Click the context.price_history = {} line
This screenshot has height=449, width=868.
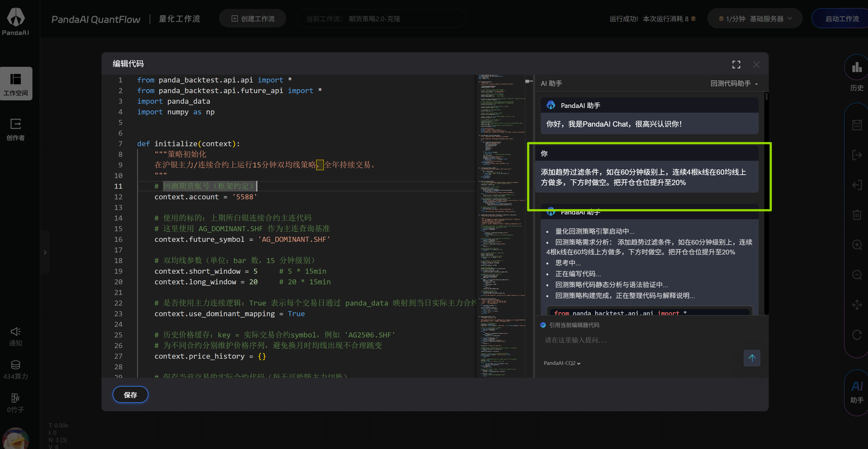(210, 356)
